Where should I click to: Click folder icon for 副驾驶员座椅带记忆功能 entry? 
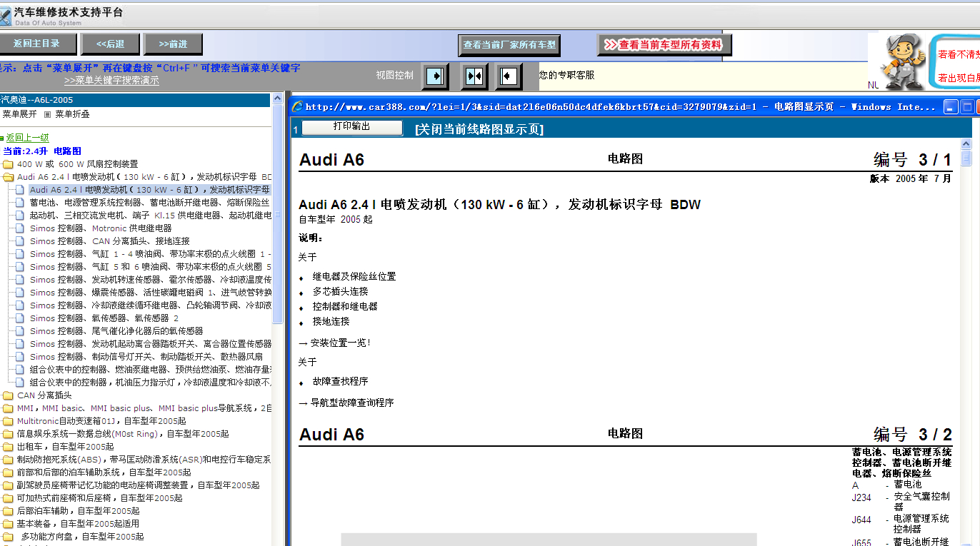point(8,485)
